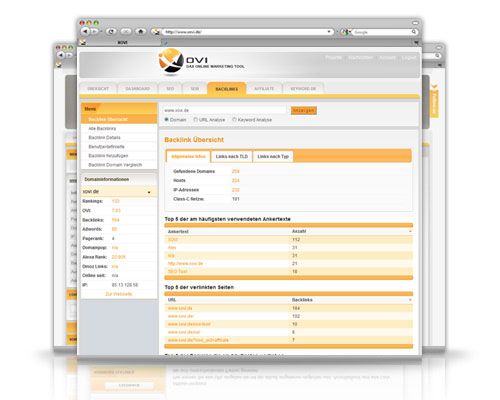
Task: Click the magnifier icon in the Google search box
Action: (x=414, y=32)
